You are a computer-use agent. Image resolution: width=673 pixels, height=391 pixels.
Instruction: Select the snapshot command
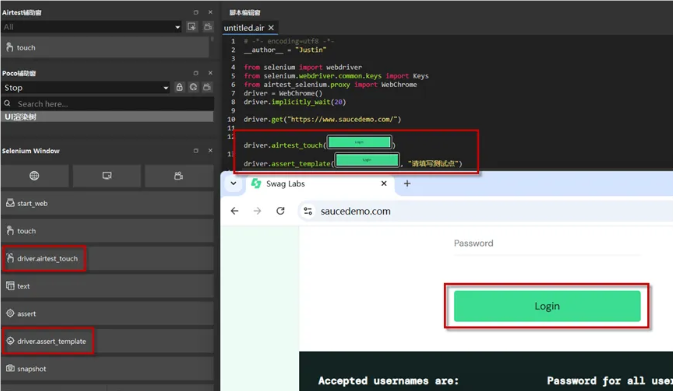click(x=107, y=369)
